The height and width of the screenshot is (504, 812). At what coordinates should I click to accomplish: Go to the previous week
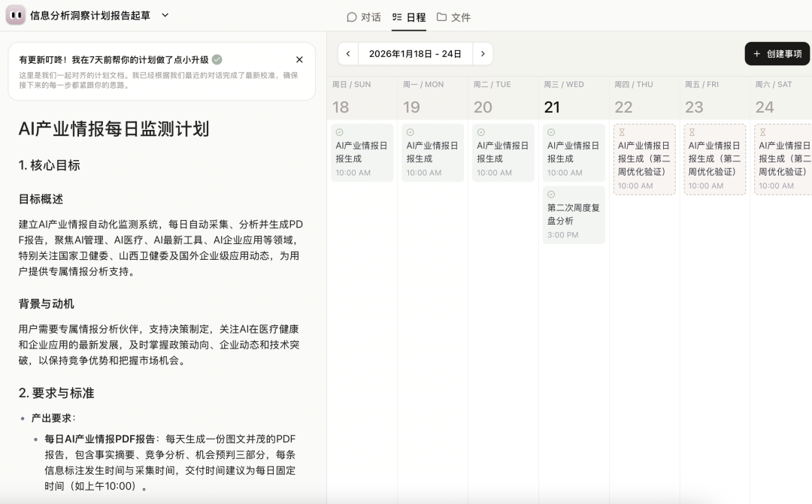pyautogui.click(x=348, y=54)
